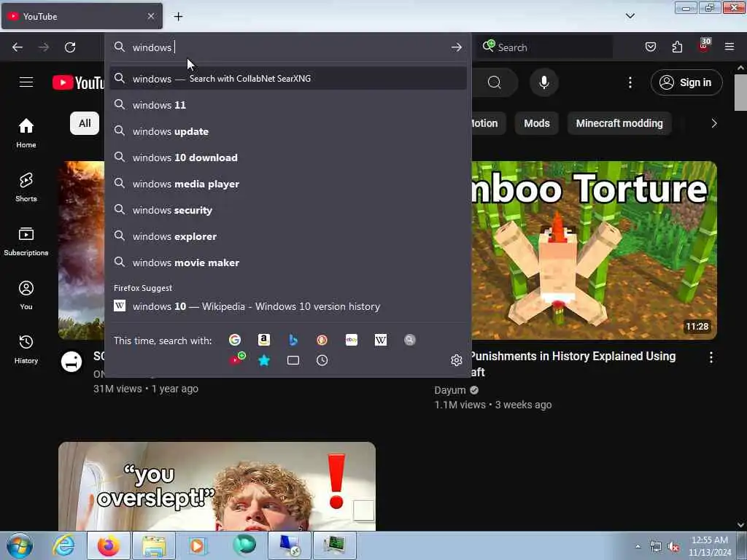Open Windows Media Player from taskbar
This screenshot has height=560, width=747.
197,545
